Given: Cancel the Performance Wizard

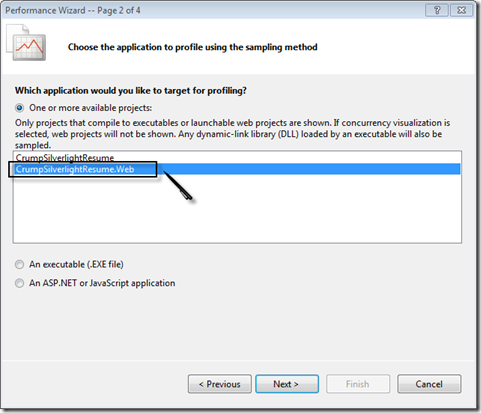Looking at the screenshot, I should [x=429, y=384].
